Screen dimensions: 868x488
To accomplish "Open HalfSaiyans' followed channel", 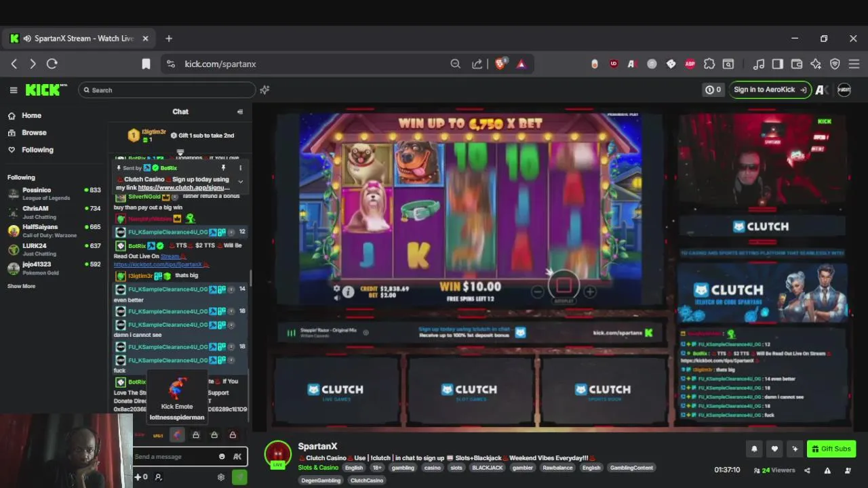I will click(53, 230).
